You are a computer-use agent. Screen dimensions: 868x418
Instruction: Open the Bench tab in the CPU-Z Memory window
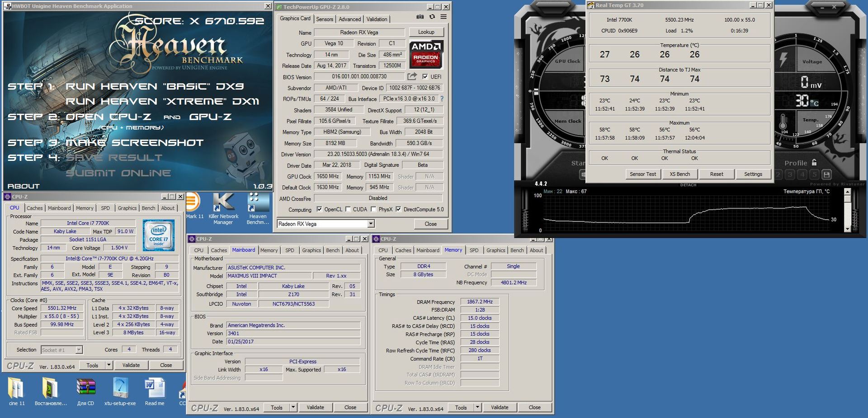tap(517, 250)
